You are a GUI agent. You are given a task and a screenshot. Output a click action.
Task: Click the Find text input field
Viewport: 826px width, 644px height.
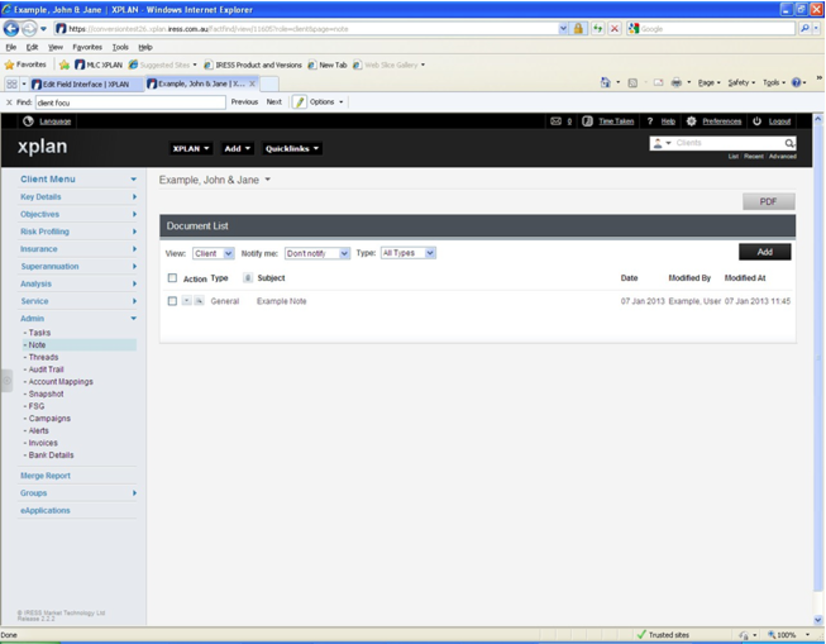[x=130, y=102]
